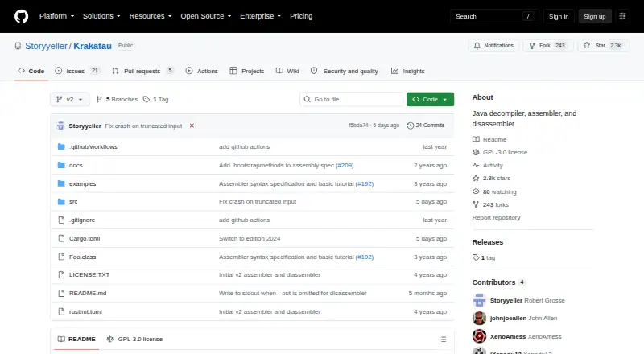Click the Sign in button
This screenshot has width=644, height=354.
point(559,16)
